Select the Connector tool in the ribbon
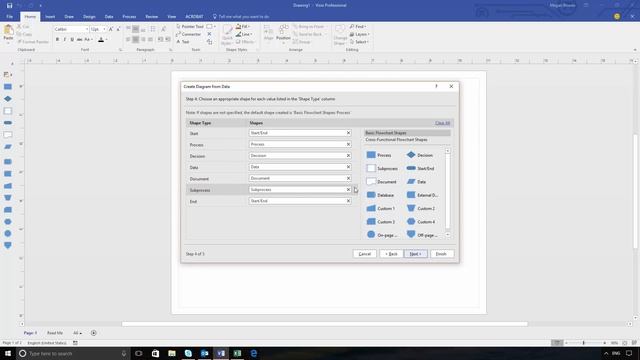Viewport: 640px width, 360px height. [x=188, y=34]
